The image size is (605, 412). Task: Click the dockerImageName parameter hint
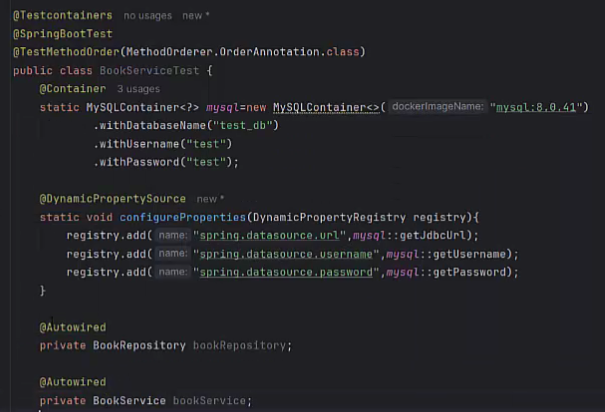438,107
